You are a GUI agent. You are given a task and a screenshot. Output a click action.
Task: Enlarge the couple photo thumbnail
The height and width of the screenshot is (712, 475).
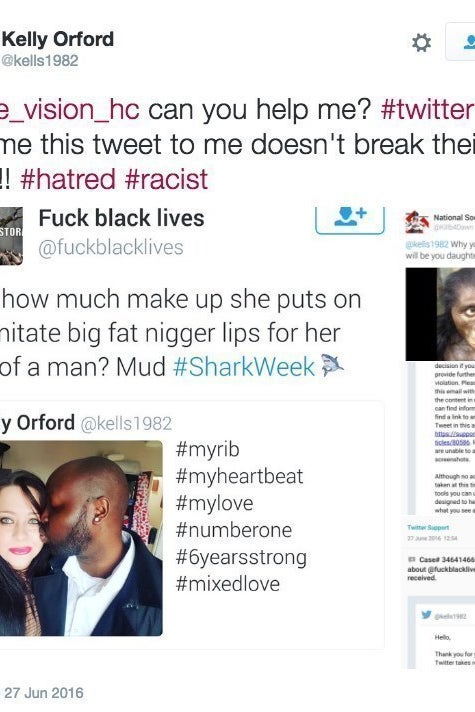81,538
